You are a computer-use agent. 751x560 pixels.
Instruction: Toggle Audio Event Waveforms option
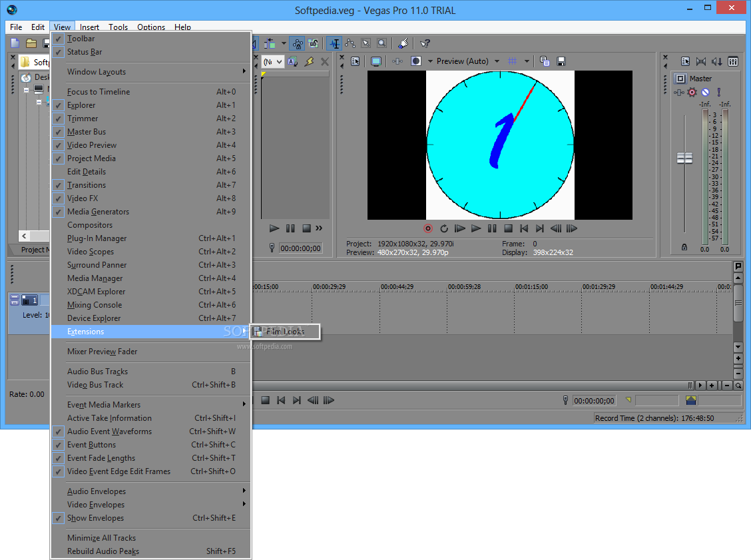click(x=59, y=431)
